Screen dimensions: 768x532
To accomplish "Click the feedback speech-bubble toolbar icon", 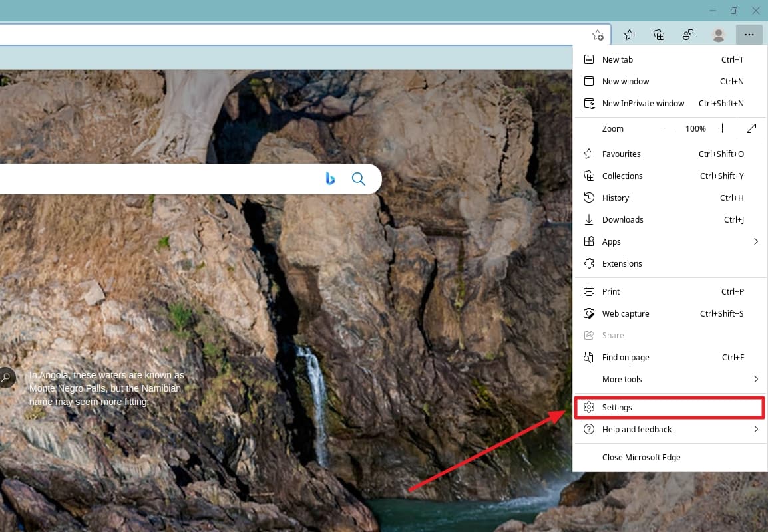I will pos(688,34).
